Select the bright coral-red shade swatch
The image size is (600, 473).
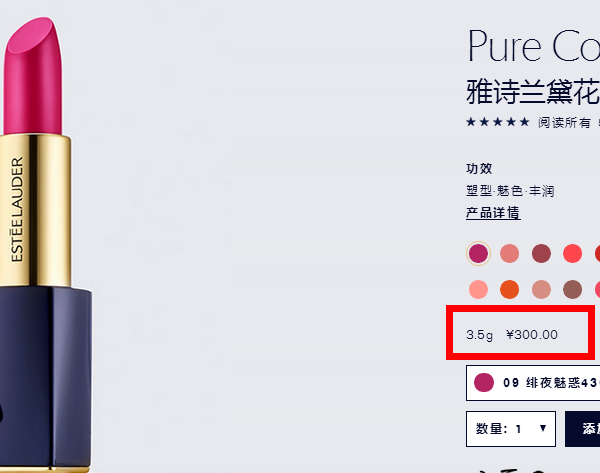click(573, 253)
